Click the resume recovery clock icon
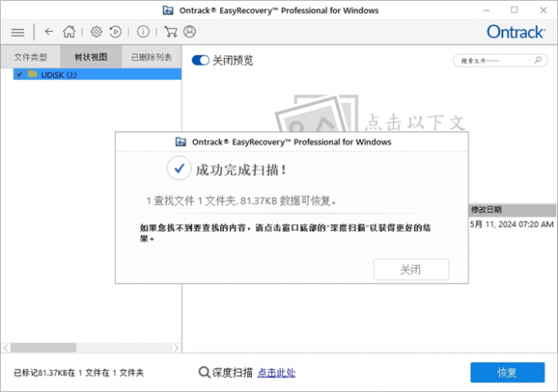The image size is (558, 392). click(116, 32)
